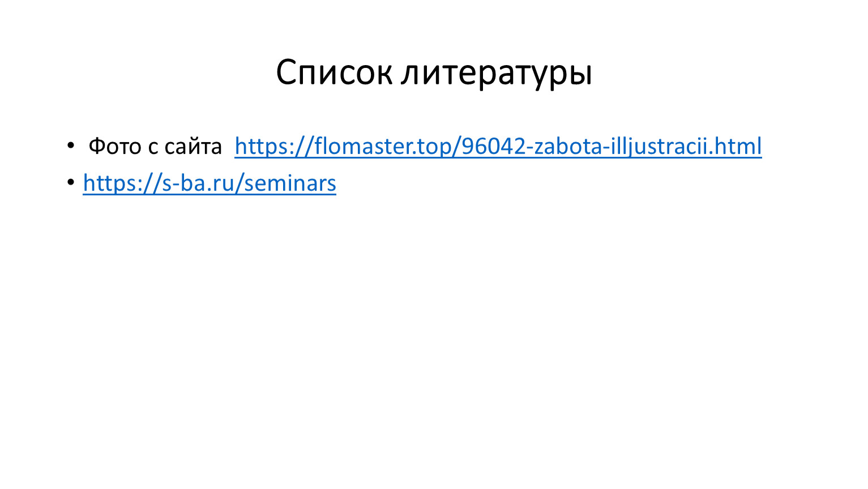
Task: Click the flomaster.top domain in the first link
Action: (383, 146)
